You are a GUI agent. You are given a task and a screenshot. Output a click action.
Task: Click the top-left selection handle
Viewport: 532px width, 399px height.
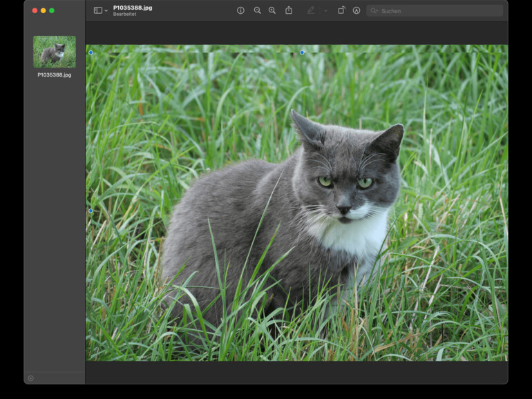coord(91,52)
